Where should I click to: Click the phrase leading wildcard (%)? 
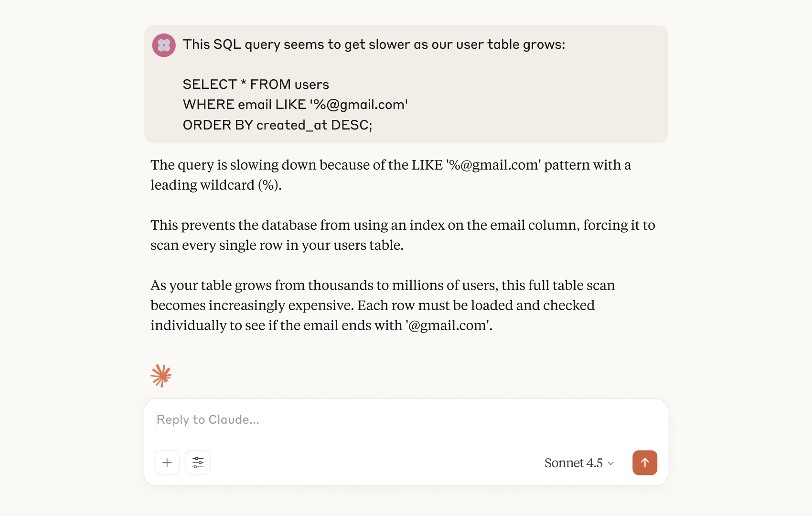tap(216, 185)
